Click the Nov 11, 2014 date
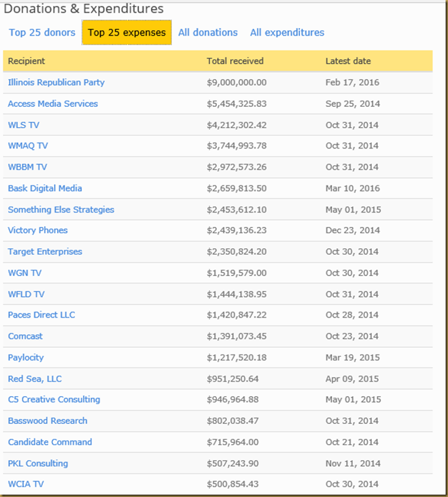The image size is (448, 497). pos(353,463)
